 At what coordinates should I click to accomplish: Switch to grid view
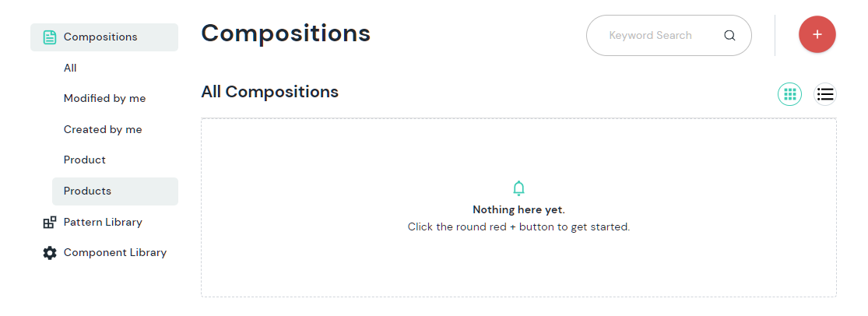(790, 94)
